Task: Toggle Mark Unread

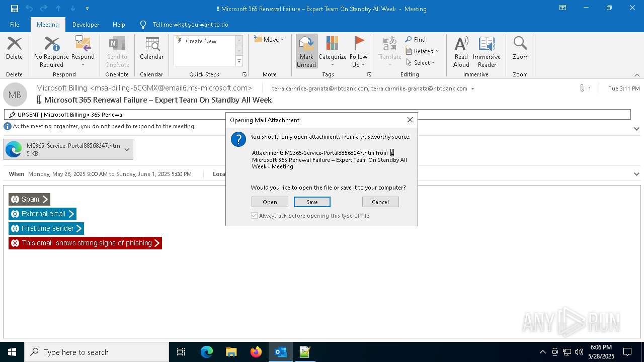Action: click(x=306, y=51)
